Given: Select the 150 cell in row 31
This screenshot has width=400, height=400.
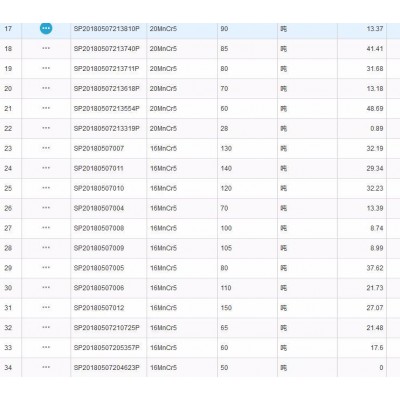Looking at the screenshot, I should [226, 308].
